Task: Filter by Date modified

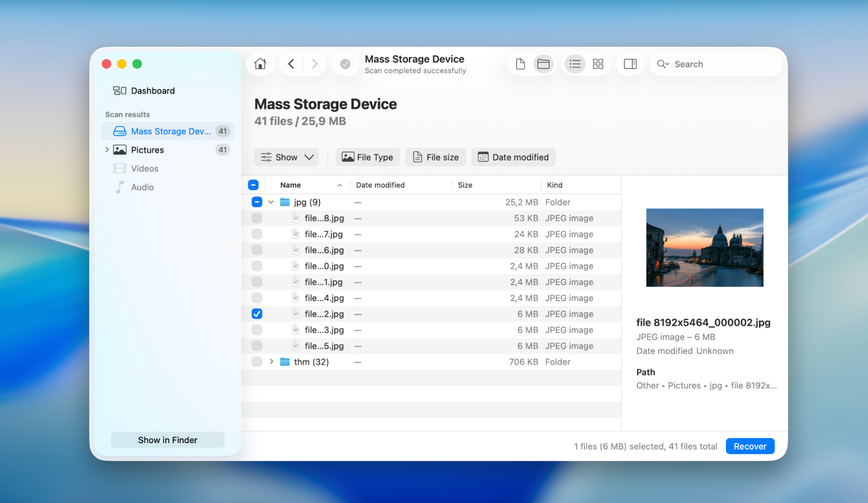Action: 513,157
